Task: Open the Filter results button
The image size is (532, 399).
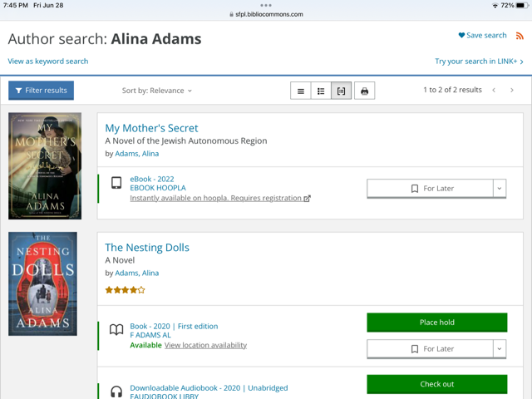Action: pyautogui.click(x=41, y=91)
